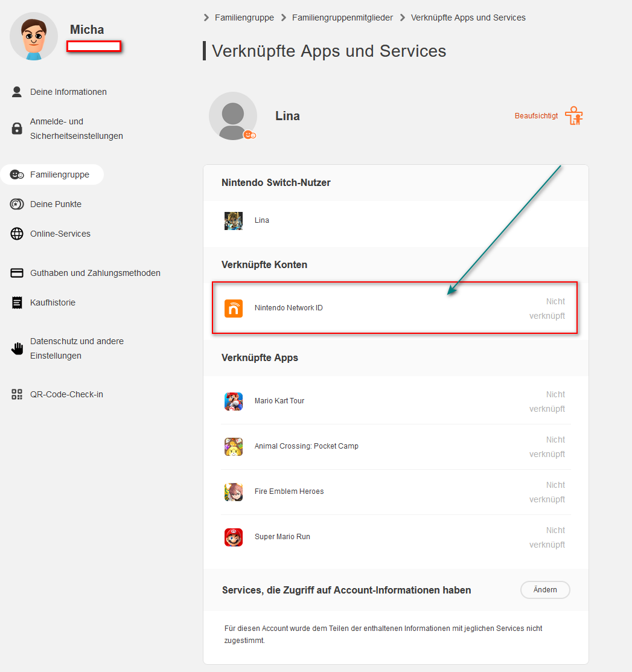This screenshot has width=632, height=672.
Task: Click the Nintendo Switch-Nutzer heading
Action: 276,182
